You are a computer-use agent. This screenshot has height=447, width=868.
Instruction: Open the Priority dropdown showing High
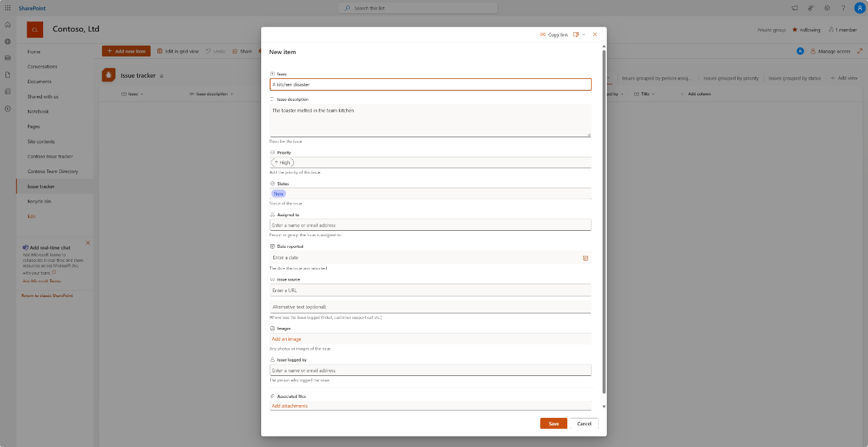430,162
